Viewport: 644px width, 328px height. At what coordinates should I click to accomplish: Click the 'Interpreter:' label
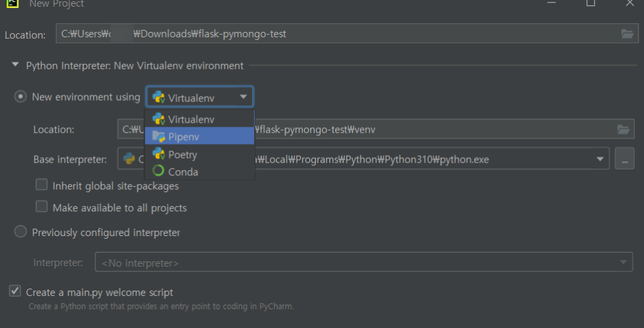pyautogui.click(x=58, y=263)
